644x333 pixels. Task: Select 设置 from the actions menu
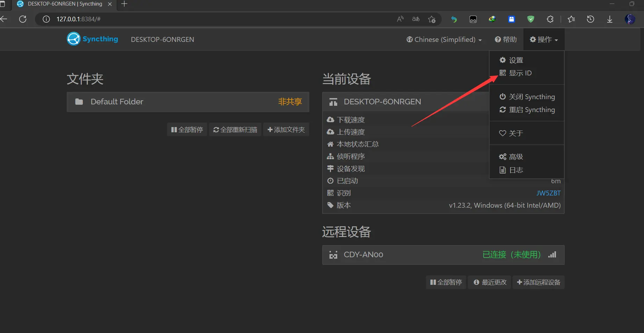click(x=527, y=60)
